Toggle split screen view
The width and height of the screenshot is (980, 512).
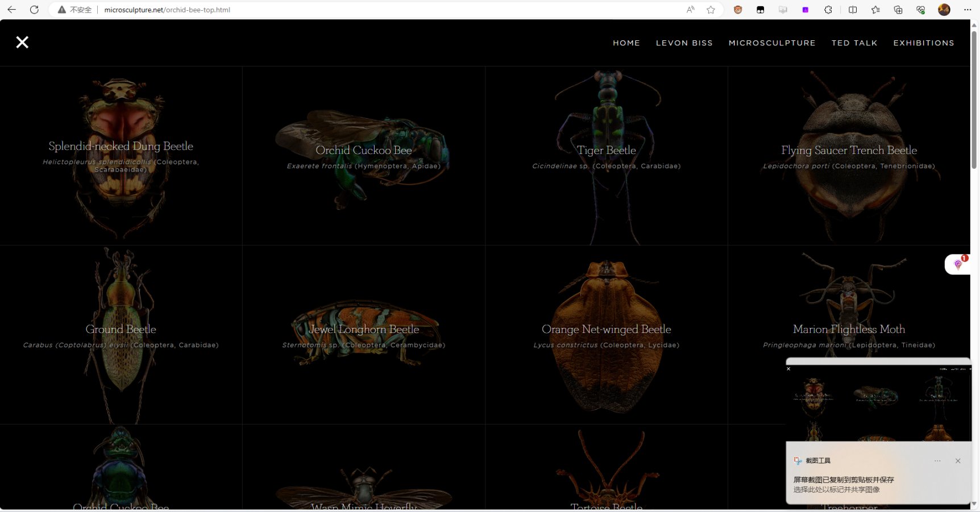coord(853,10)
